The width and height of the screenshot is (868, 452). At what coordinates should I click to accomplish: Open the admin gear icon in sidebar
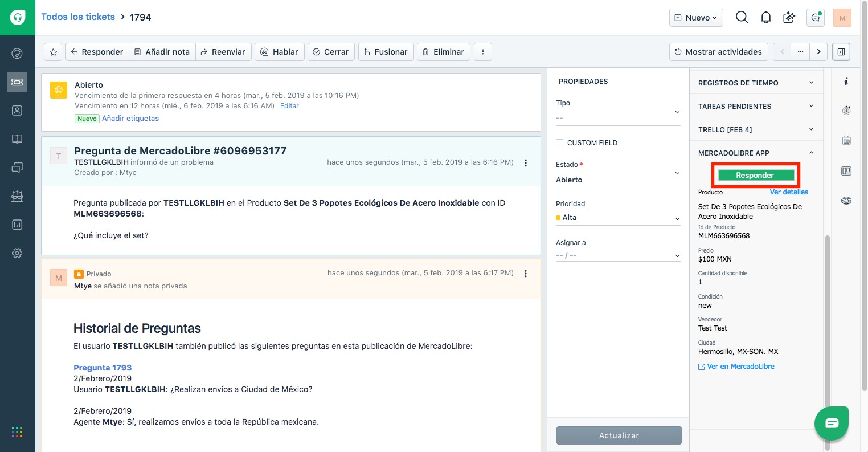[x=17, y=253]
